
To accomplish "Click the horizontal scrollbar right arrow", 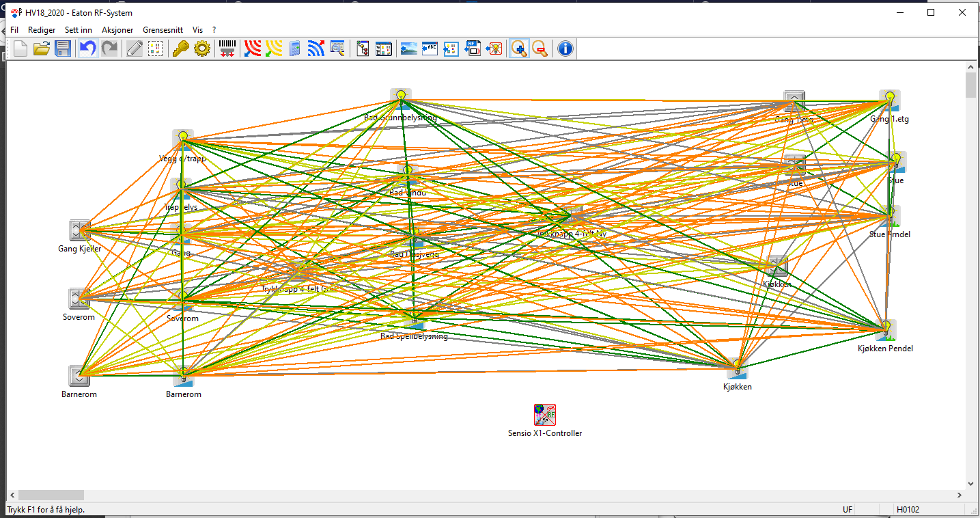I will coord(960,495).
